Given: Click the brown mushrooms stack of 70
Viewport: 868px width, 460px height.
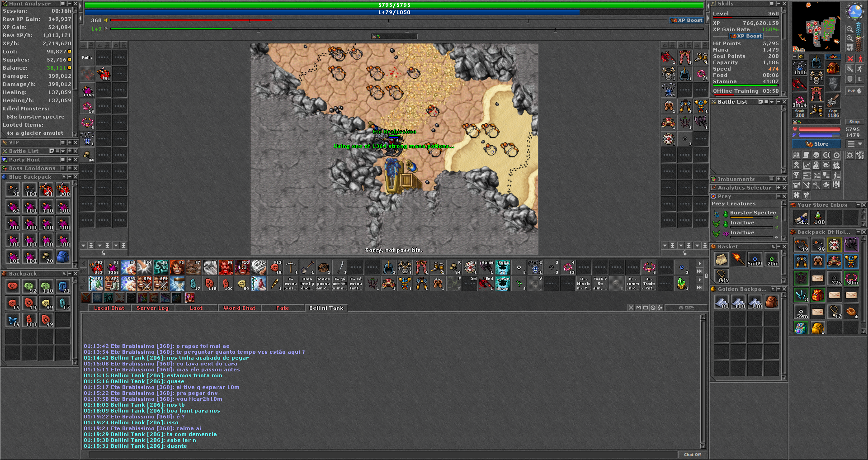Looking at the screenshot, I should (46, 256).
